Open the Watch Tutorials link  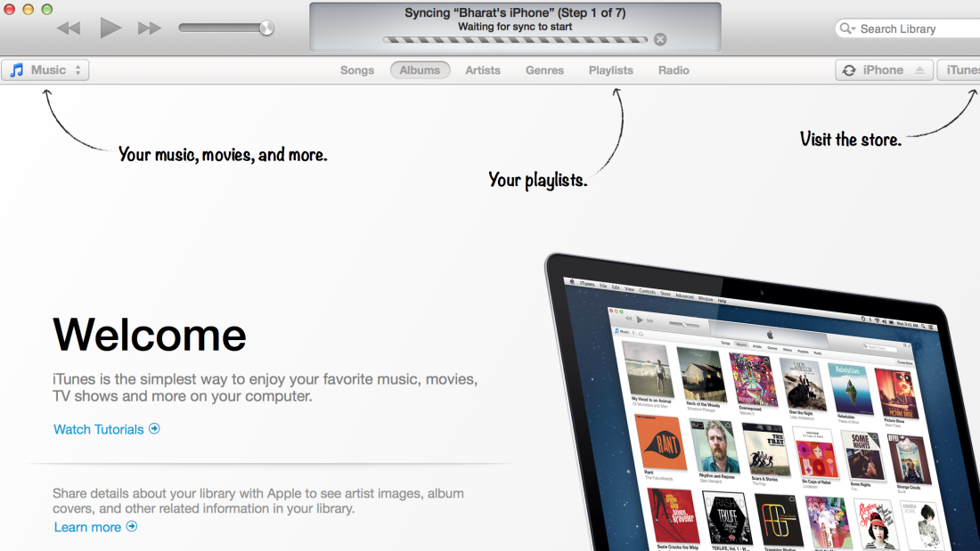(98, 429)
